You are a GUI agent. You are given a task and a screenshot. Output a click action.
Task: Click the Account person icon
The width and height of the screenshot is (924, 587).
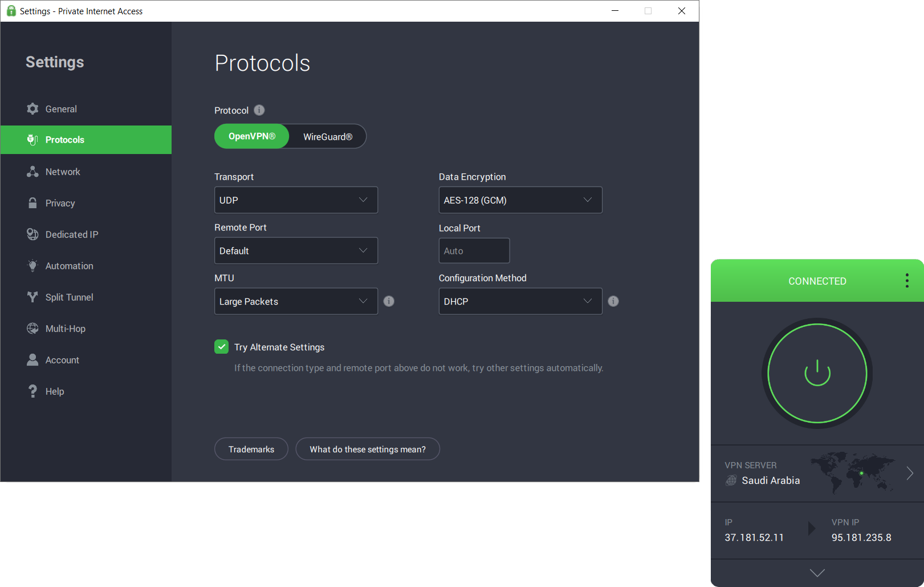pos(33,359)
